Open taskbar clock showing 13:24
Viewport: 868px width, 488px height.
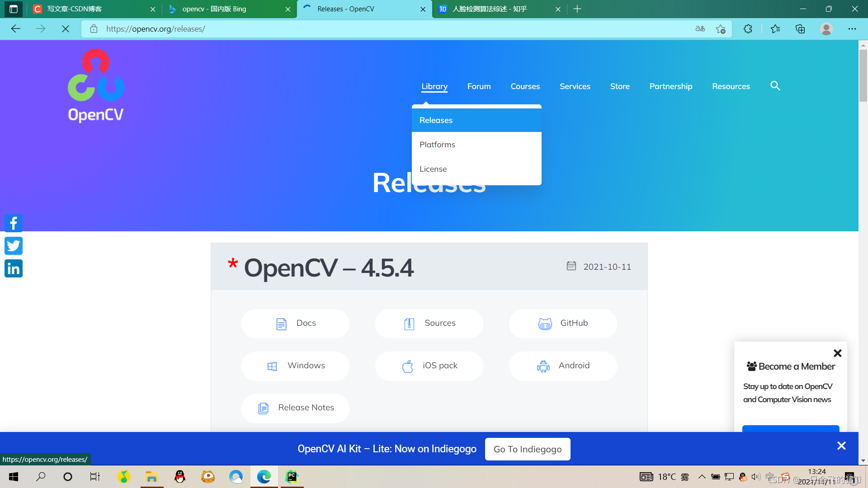[817, 477]
